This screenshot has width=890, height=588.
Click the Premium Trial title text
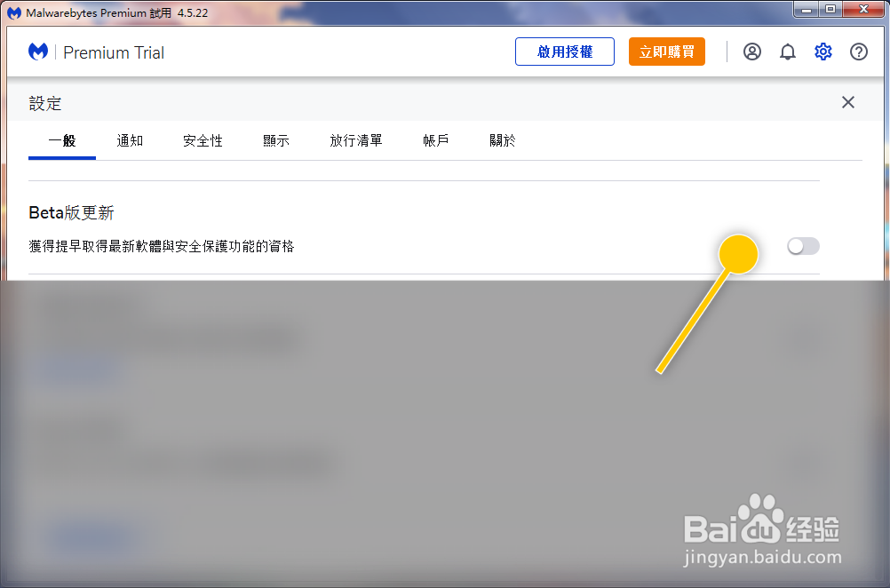point(114,52)
